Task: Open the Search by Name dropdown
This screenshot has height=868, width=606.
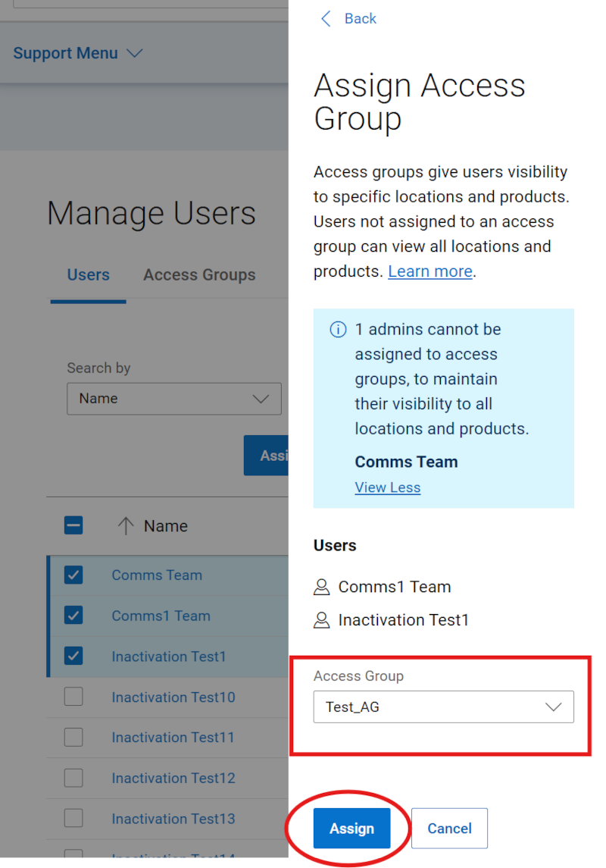Action: click(x=173, y=399)
